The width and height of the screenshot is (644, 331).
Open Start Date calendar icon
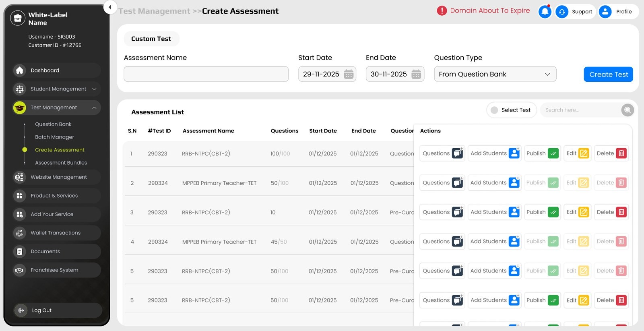(x=349, y=74)
